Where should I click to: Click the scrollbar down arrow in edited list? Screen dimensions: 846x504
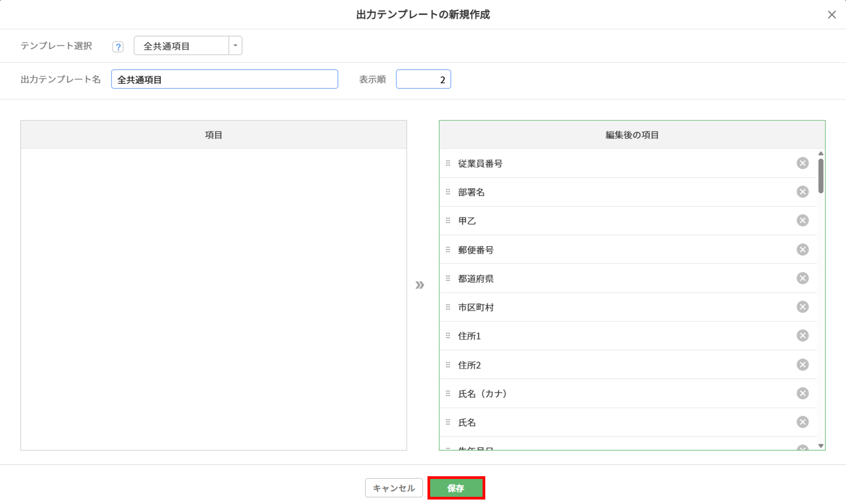[820, 446]
